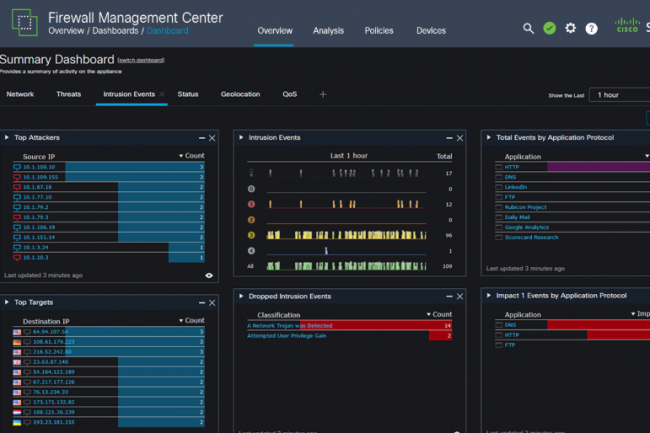The height and width of the screenshot is (433, 650).
Task: Click the search magnifier icon in header
Action: click(528, 28)
